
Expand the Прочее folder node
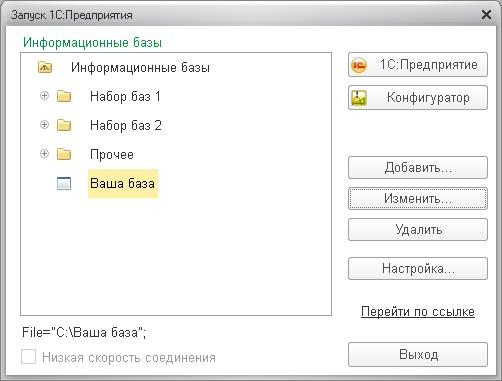pos(44,154)
